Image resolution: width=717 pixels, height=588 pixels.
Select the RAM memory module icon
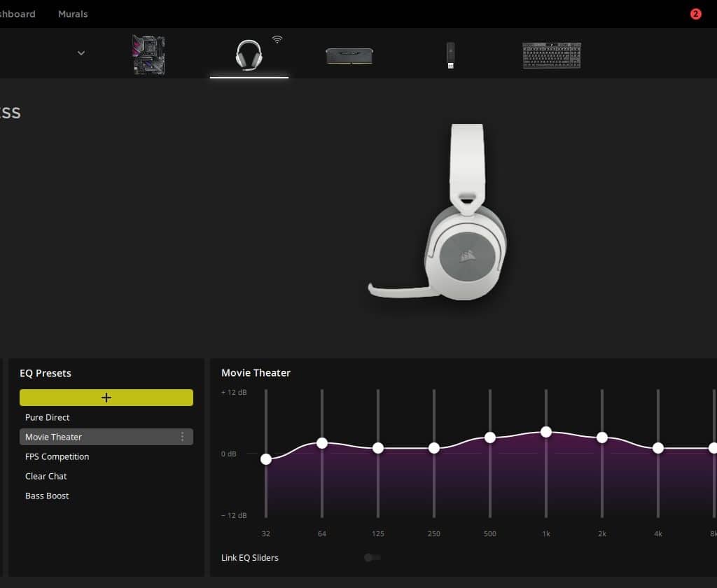click(349, 56)
